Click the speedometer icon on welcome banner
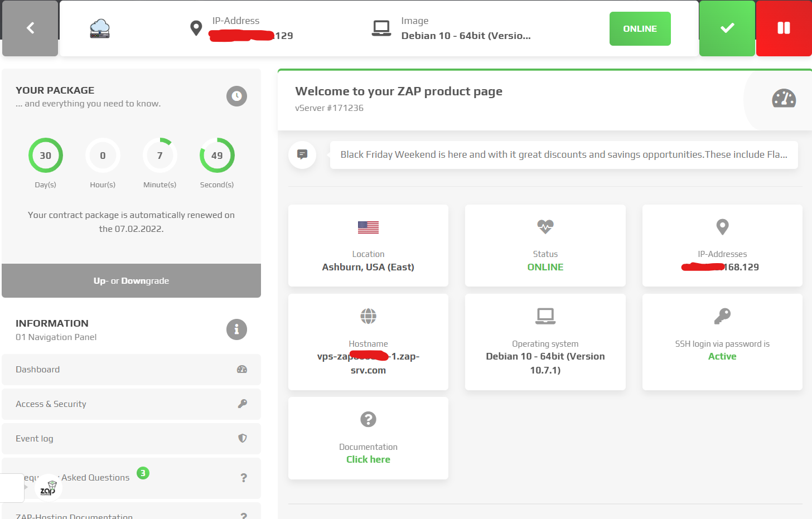 tap(784, 99)
